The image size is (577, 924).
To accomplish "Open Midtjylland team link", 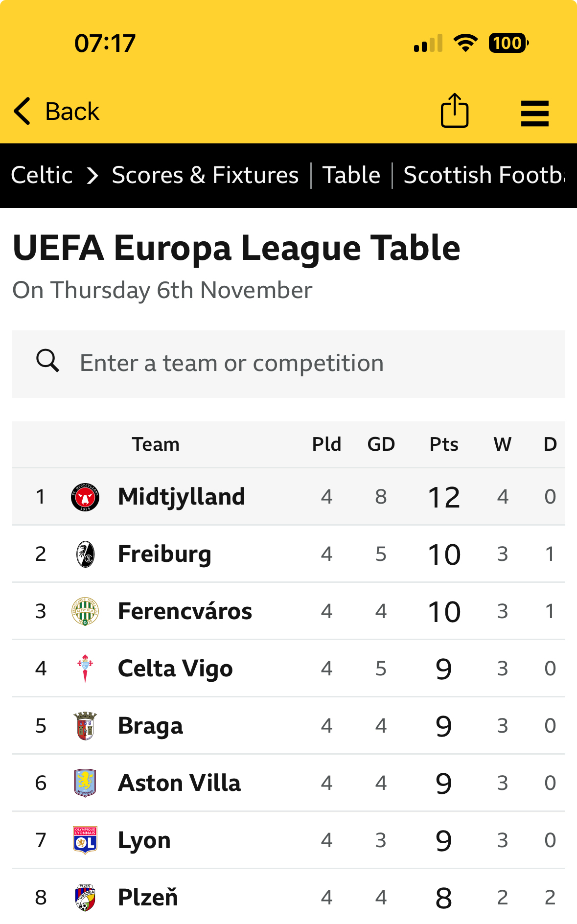I will [182, 497].
